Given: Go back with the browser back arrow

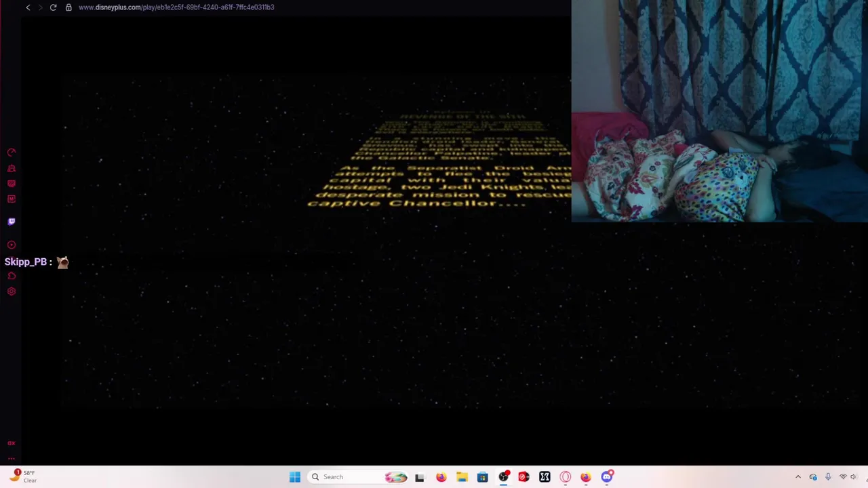Looking at the screenshot, I should coord(28,7).
